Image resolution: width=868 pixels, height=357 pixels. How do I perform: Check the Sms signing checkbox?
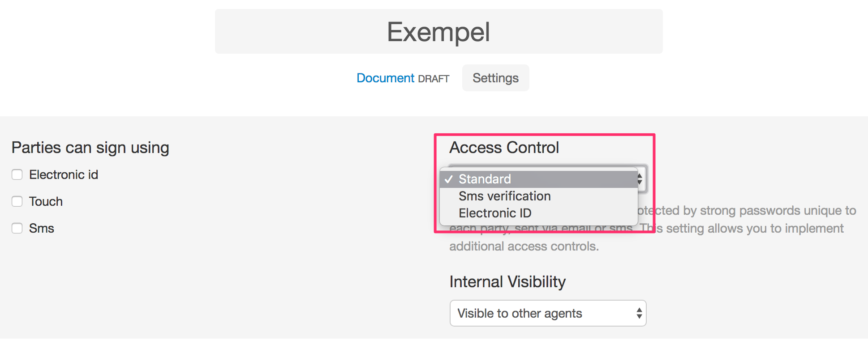(x=17, y=228)
